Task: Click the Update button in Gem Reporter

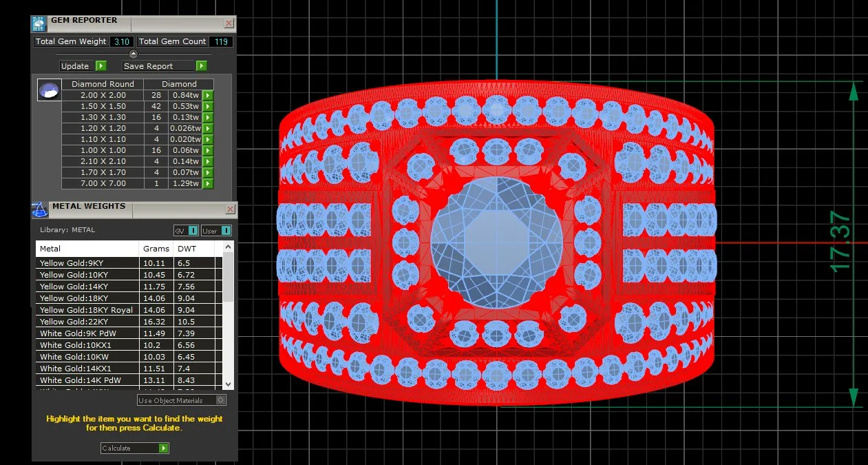Action: tap(83, 66)
